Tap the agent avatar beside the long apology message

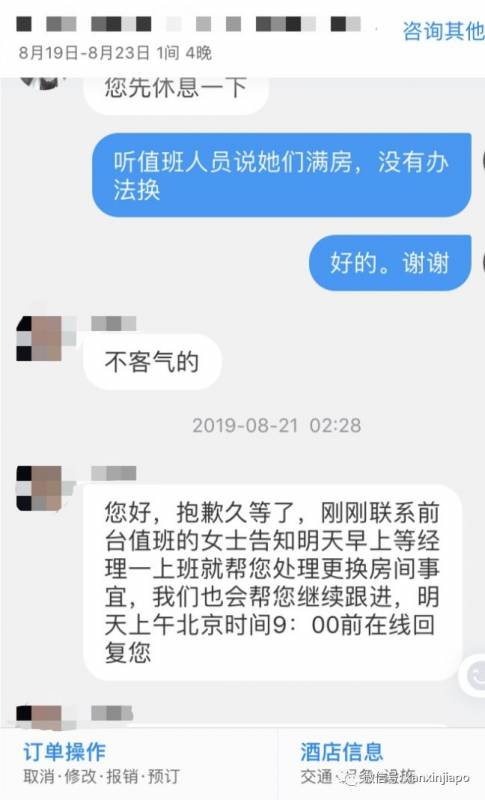coord(40,488)
